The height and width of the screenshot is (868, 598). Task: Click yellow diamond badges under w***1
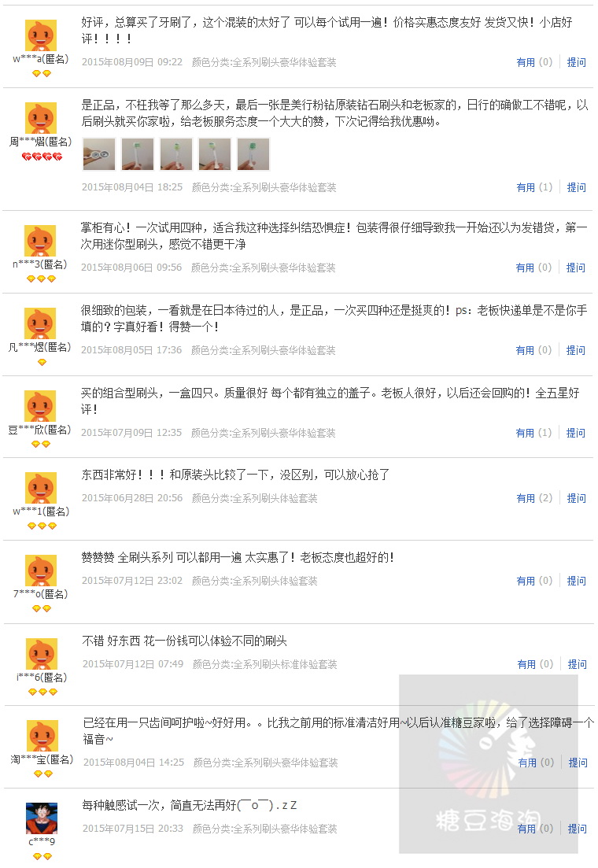click(42, 526)
